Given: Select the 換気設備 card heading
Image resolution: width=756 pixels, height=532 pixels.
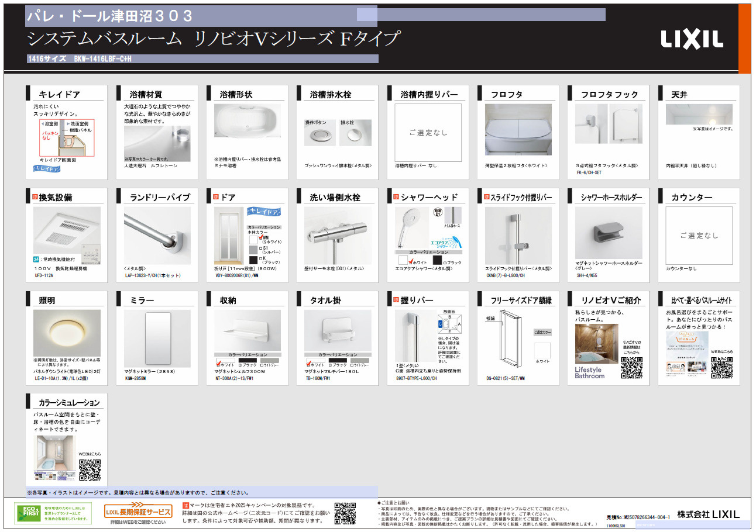Looking at the screenshot, I should [x=56, y=198].
